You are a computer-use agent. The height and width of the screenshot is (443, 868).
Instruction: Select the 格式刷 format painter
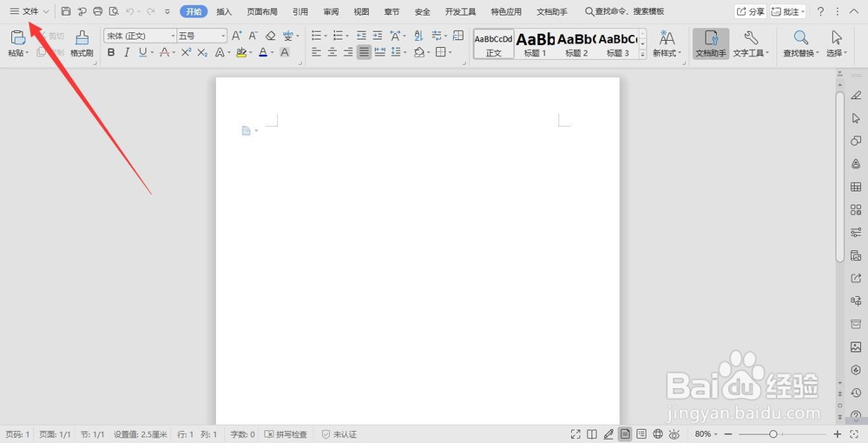pos(82,43)
